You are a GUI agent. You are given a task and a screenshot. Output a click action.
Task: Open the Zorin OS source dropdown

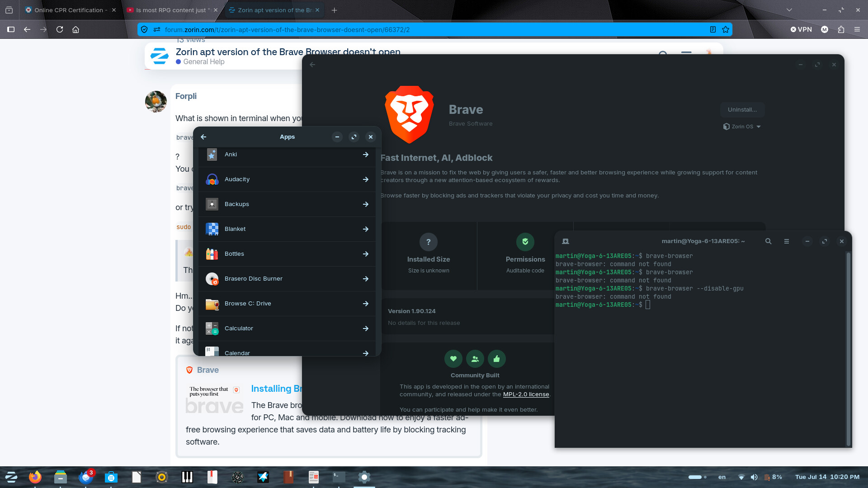(x=742, y=127)
